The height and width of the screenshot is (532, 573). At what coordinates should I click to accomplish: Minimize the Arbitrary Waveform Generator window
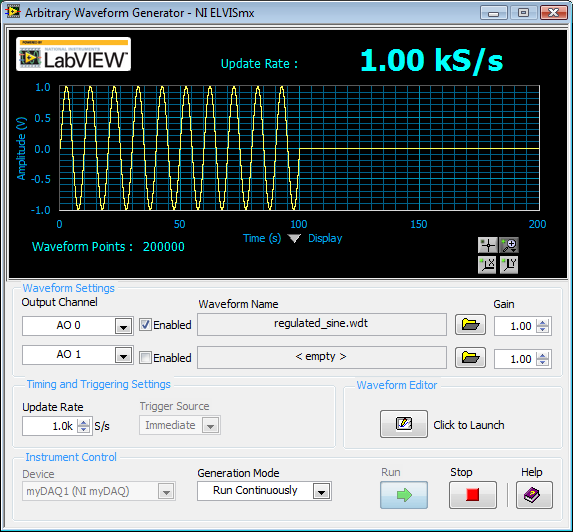coord(493,13)
